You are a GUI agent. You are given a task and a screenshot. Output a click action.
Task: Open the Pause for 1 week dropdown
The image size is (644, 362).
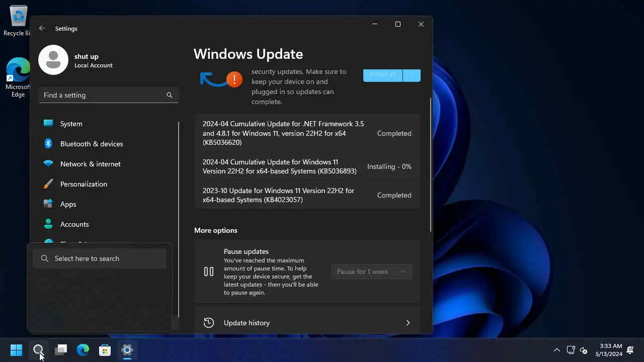coord(372,271)
